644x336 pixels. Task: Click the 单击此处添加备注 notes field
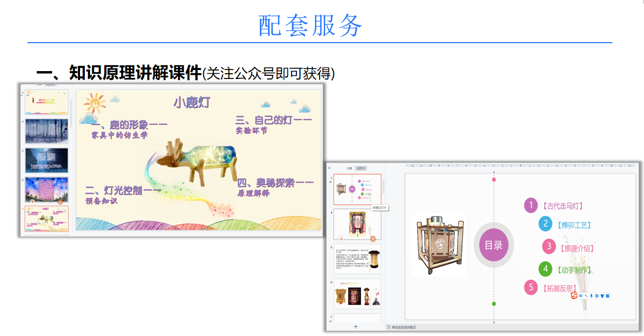pos(403,328)
